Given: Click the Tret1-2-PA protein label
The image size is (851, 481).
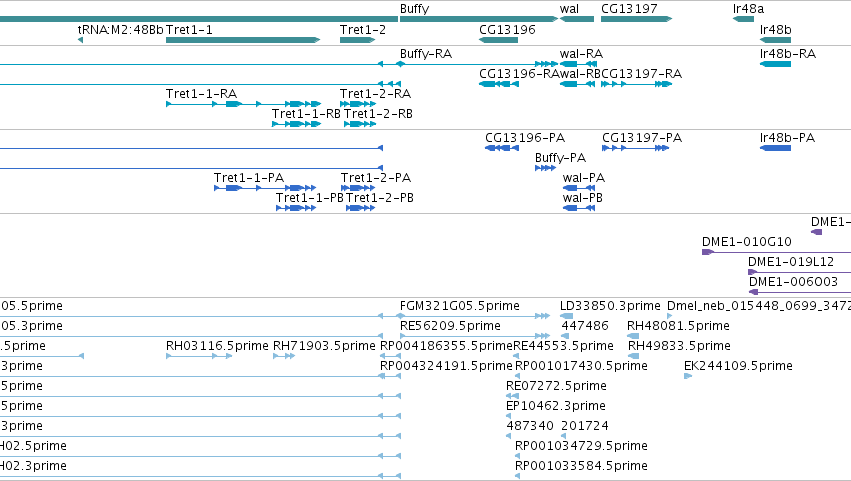Looking at the screenshot, I should [376, 178].
